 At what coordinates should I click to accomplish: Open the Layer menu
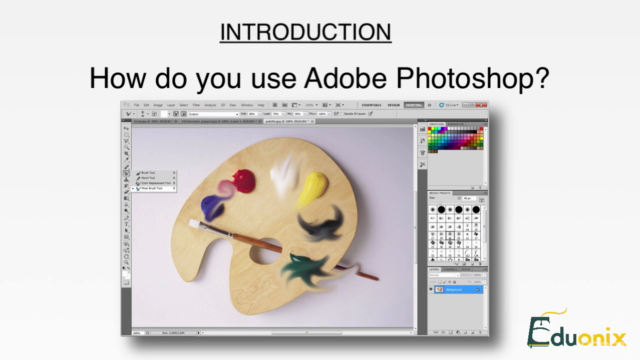click(x=171, y=105)
